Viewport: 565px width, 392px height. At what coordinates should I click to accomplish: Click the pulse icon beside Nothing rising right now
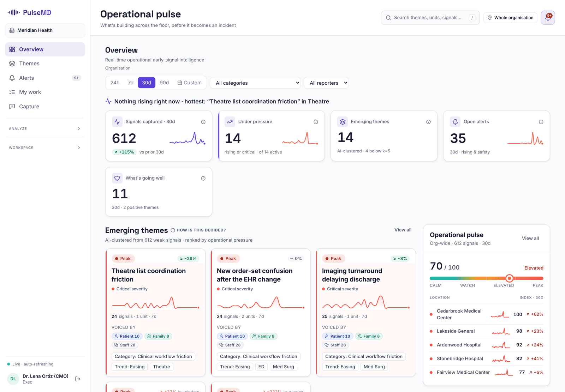tap(108, 102)
